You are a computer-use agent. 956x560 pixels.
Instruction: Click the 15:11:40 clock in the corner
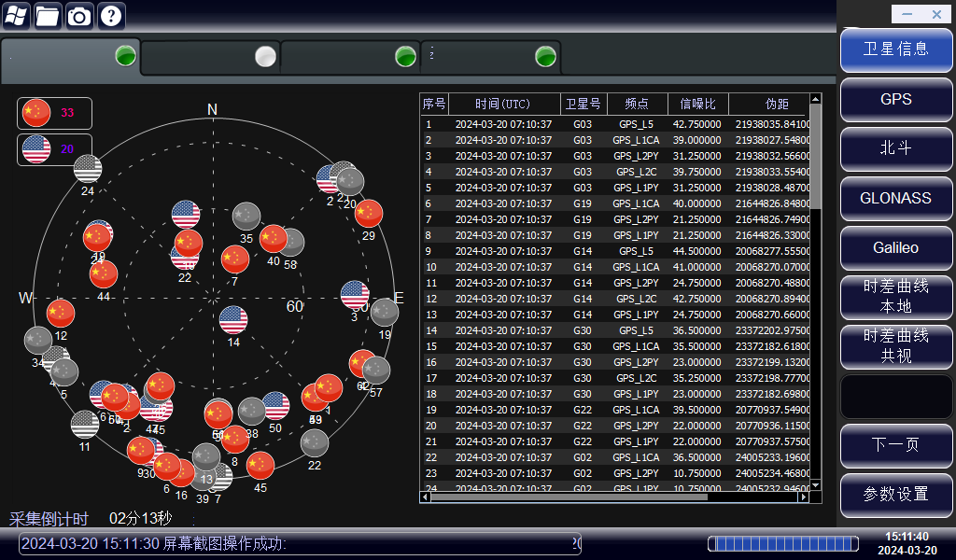[x=907, y=537]
